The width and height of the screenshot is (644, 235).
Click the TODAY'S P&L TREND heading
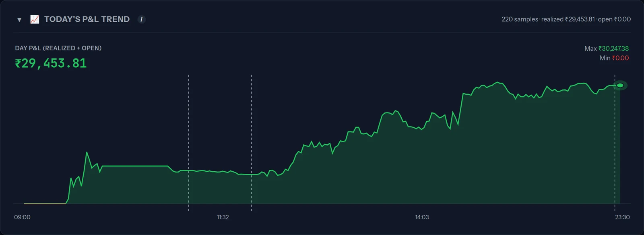(87, 19)
